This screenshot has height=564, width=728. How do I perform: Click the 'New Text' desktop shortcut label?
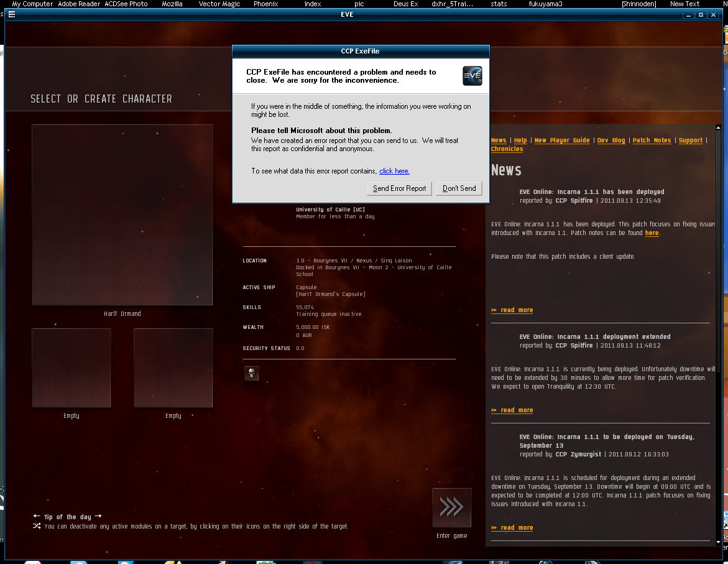click(684, 4)
